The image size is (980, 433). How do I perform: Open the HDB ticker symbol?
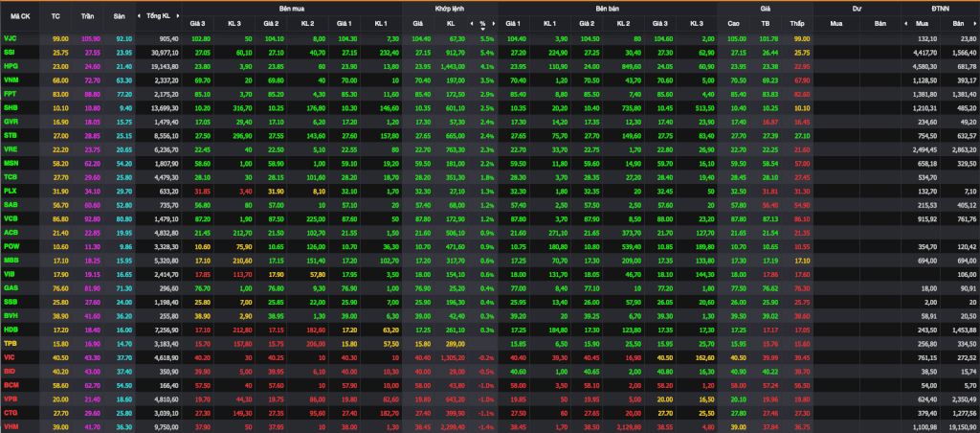pyautogui.click(x=11, y=330)
